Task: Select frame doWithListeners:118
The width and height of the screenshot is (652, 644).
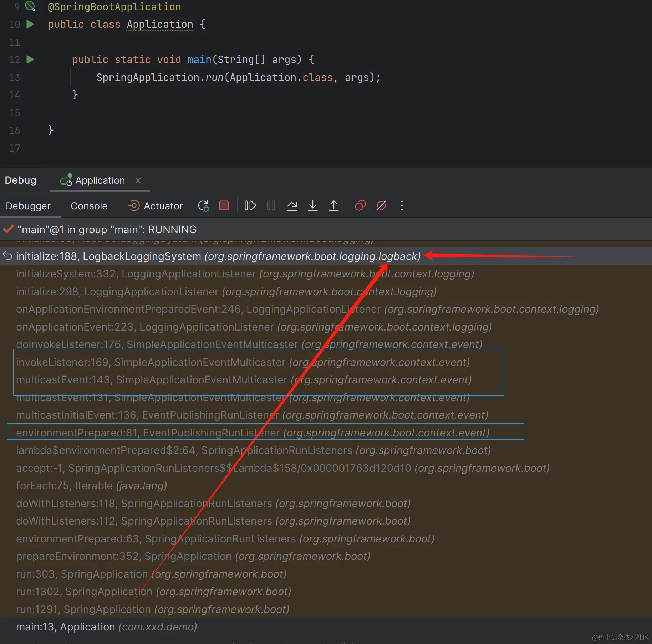Action: pyautogui.click(x=326, y=504)
